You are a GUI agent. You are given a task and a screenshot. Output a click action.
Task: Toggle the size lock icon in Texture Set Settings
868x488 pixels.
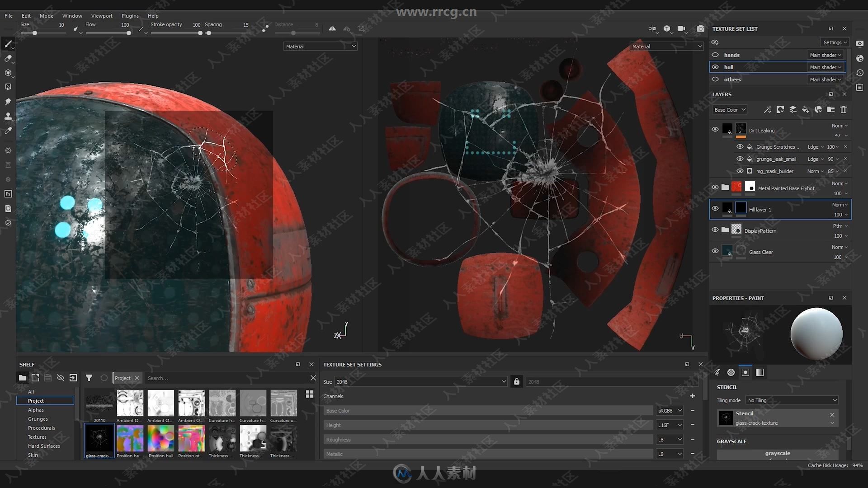pyautogui.click(x=516, y=382)
